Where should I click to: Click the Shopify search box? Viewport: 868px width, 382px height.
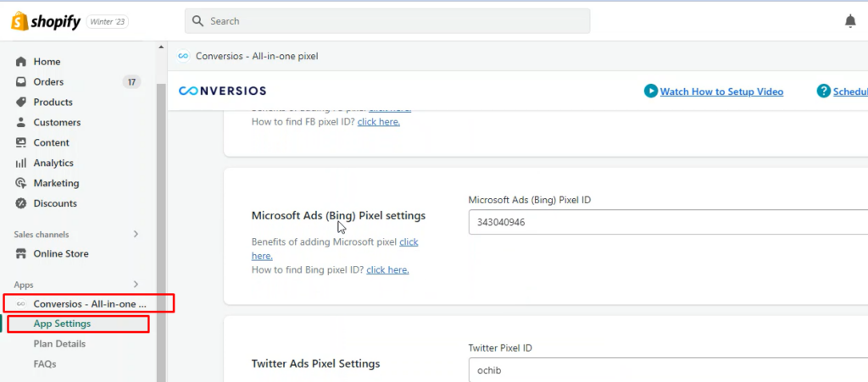(x=387, y=21)
